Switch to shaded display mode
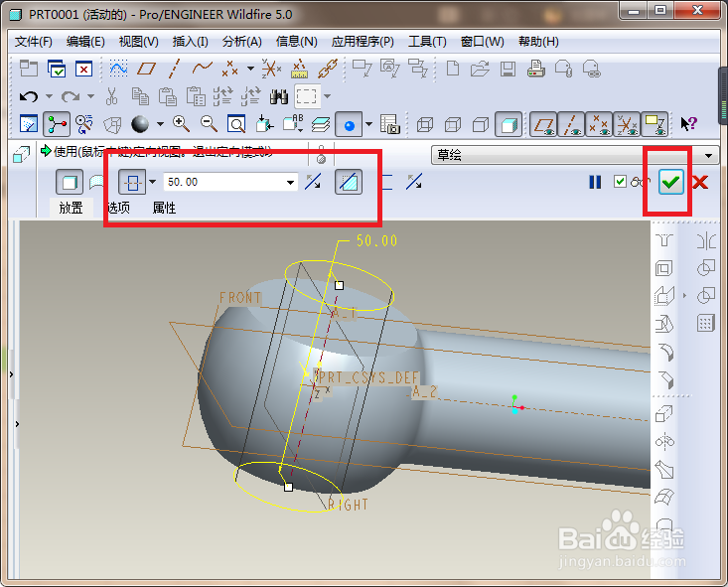 [x=509, y=124]
